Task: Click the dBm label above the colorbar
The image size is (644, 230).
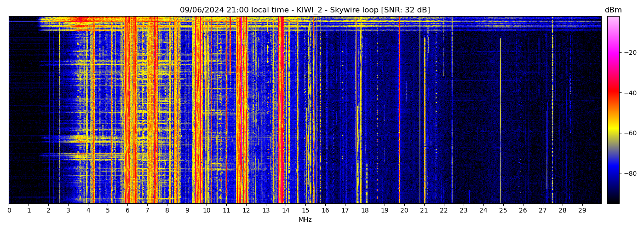Action: [x=613, y=10]
